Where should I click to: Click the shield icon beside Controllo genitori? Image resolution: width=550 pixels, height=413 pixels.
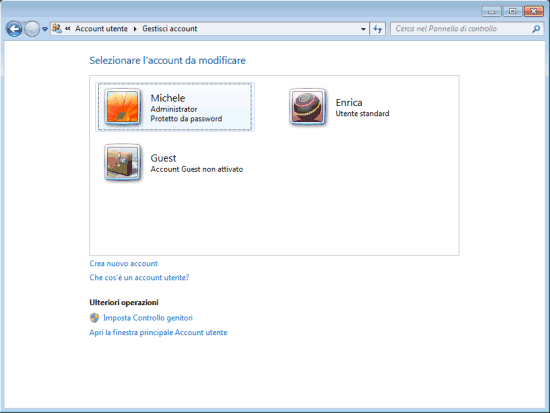[x=94, y=318]
